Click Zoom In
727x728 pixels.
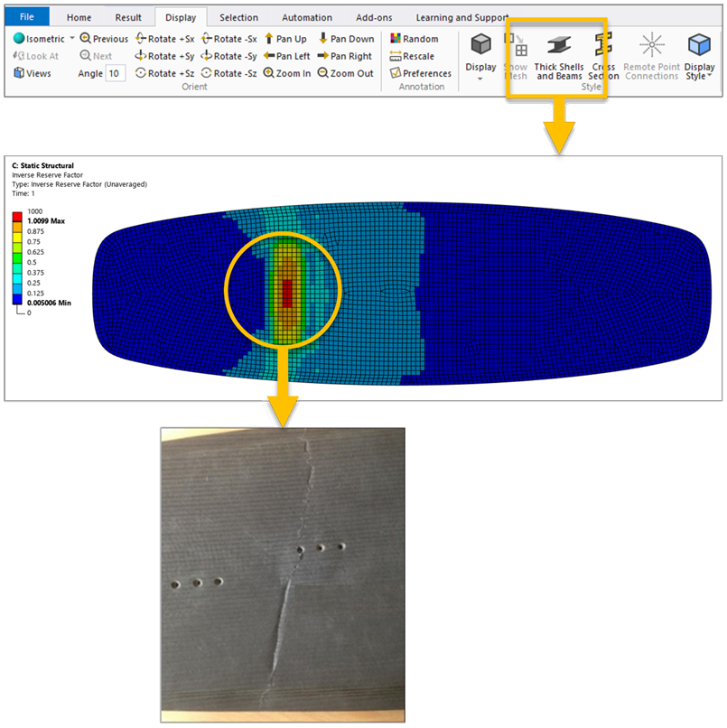[287, 73]
